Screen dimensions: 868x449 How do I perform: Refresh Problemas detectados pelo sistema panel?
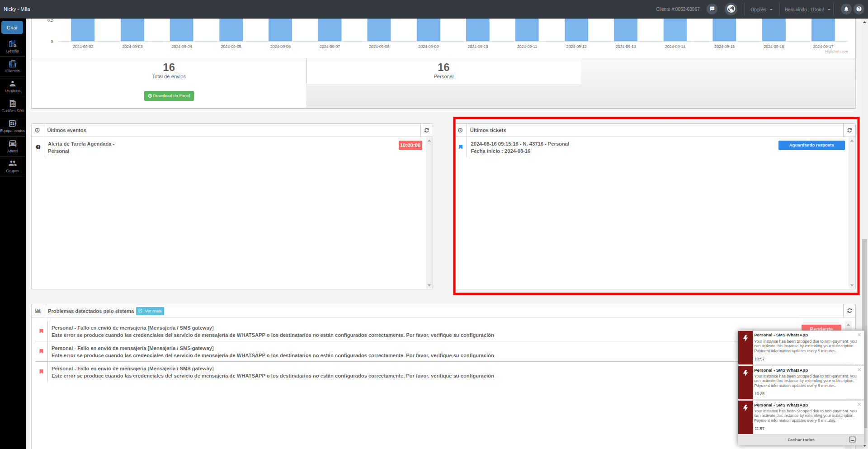click(x=849, y=311)
